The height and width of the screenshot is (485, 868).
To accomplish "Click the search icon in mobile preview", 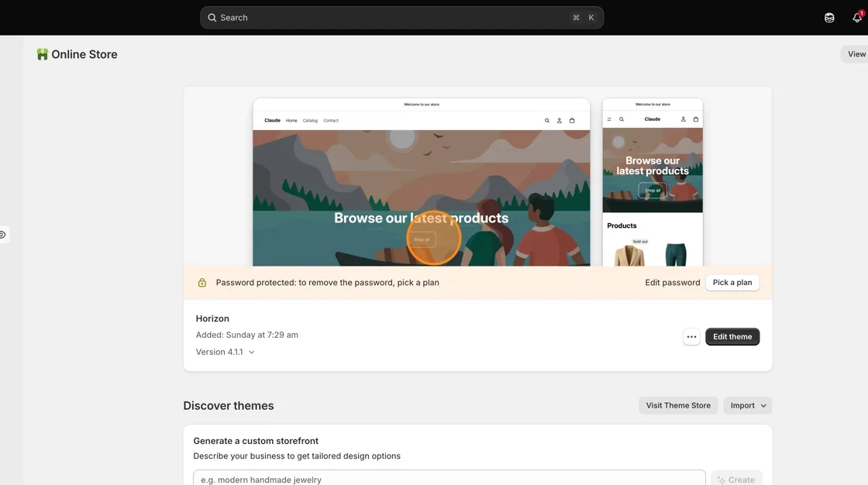I will 621,119.
